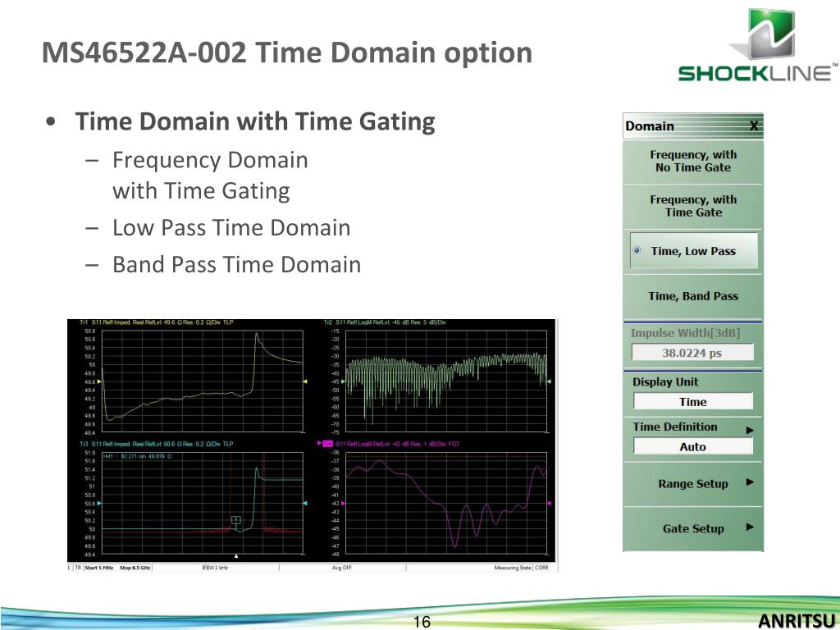This screenshot has width=840, height=630.
Task: Open the Range Setup submenu
Action: [692, 483]
